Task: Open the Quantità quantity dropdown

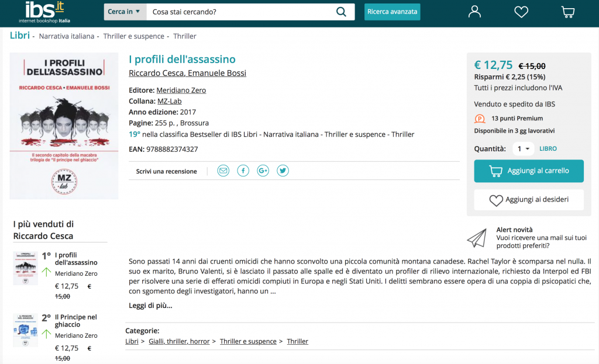Action: tap(523, 149)
